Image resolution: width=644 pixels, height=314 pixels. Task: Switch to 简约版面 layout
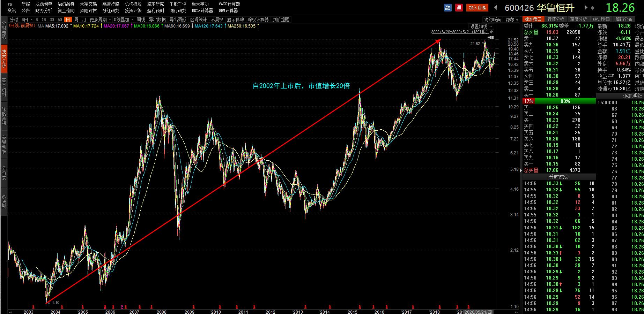(493, 20)
